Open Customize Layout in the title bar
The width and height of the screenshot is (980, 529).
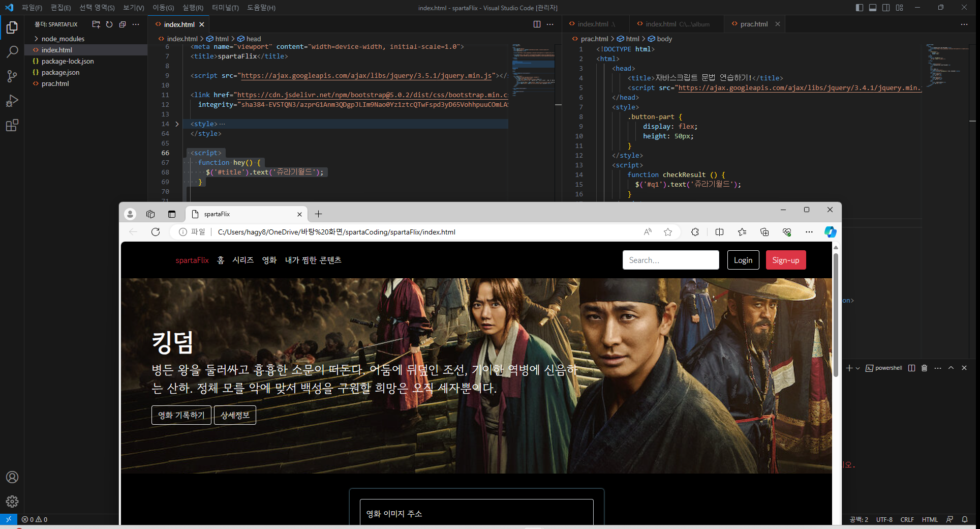pyautogui.click(x=900, y=8)
